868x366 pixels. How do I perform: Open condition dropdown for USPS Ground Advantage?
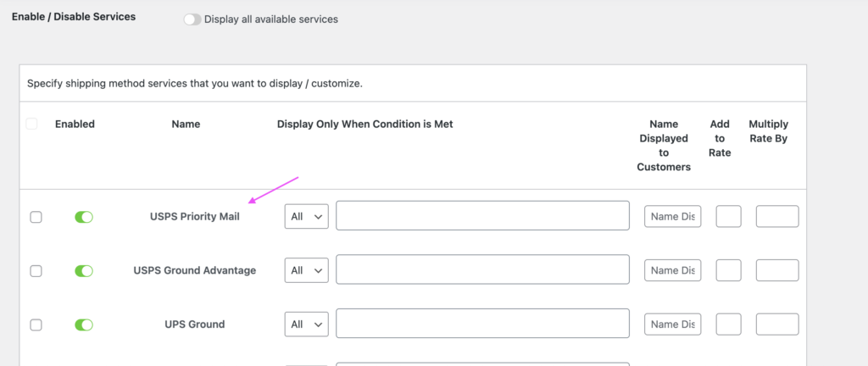[x=306, y=271]
